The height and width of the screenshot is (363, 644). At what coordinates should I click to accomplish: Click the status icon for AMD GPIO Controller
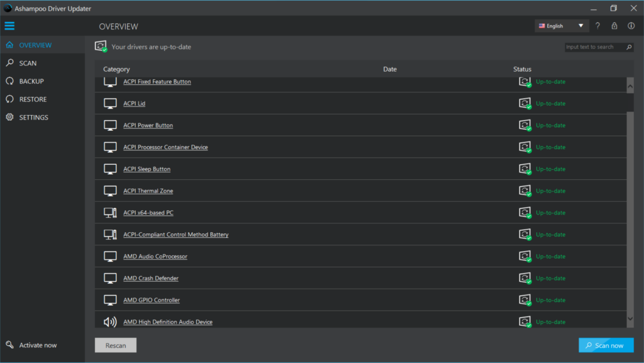[525, 300]
